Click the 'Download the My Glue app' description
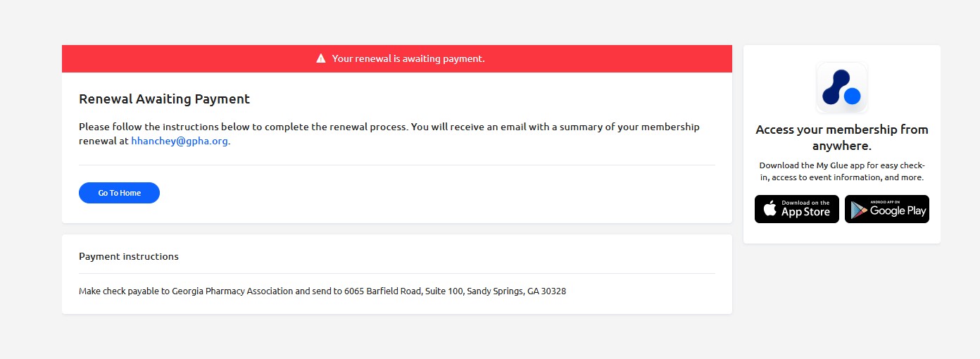980x359 pixels. tap(842, 171)
